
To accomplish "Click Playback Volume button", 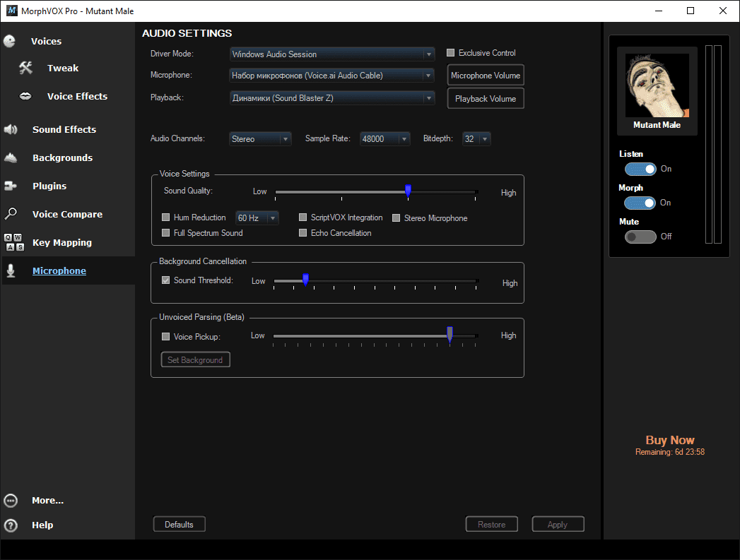I will pyautogui.click(x=486, y=99).
